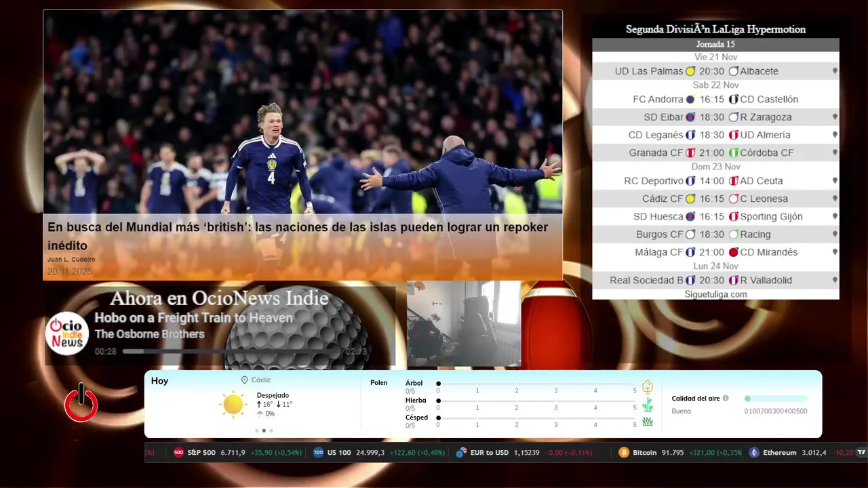Click the map pin on the CD Leganés row
868x488 pixels.
point(835,135)
